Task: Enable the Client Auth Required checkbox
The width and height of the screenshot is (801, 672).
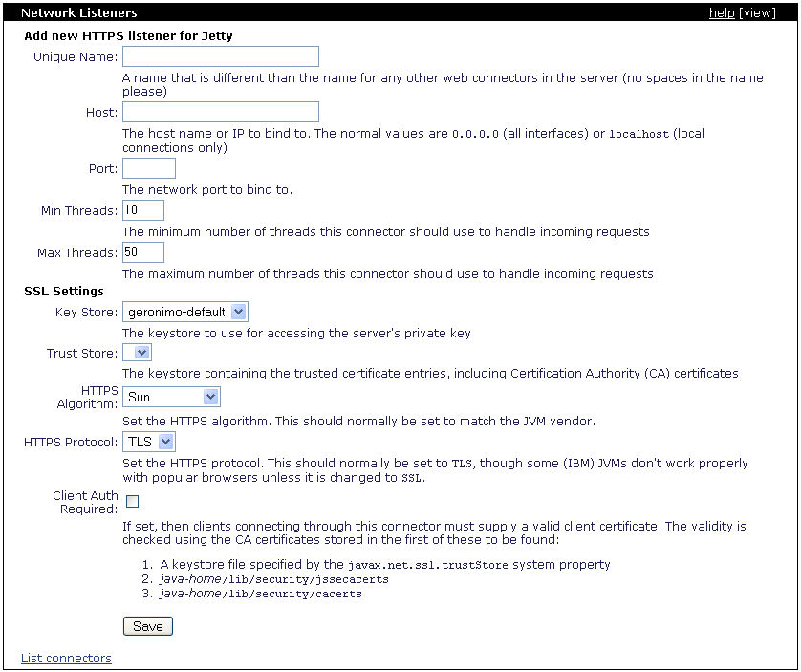Action: pos(132,501)
